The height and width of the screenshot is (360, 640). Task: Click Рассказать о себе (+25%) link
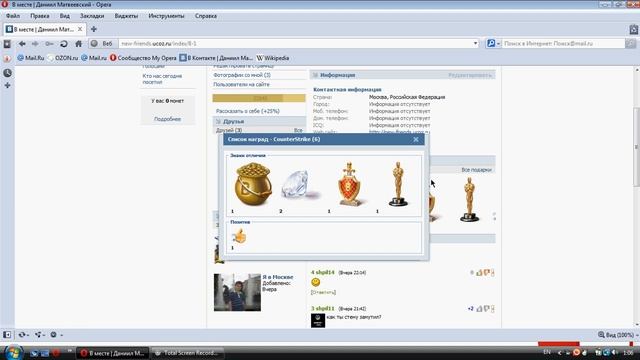[x=248, y=111]
